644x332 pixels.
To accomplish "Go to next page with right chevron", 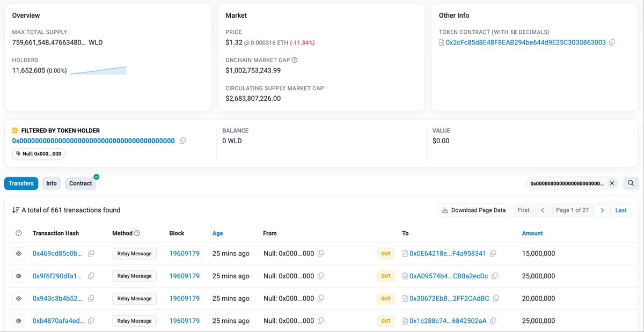I will [602, 210].
